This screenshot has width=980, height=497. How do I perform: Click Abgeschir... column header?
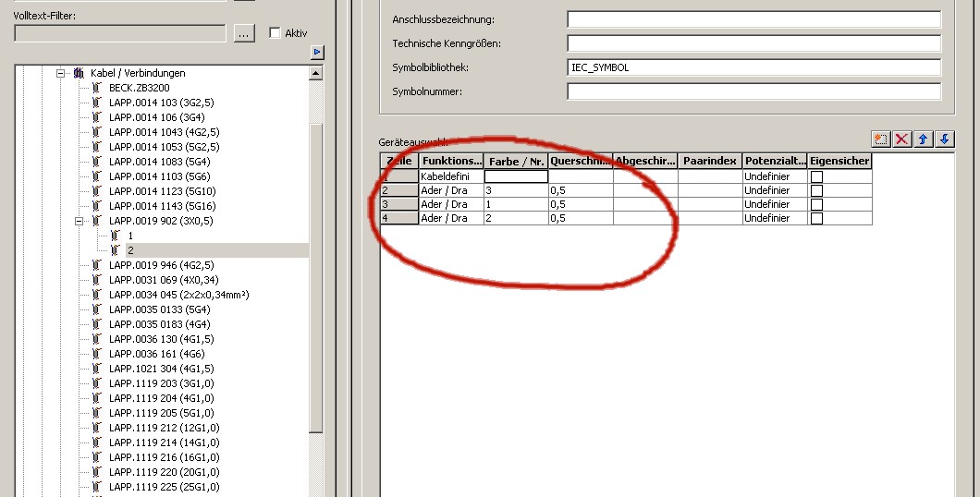click(x=646, y=161)
